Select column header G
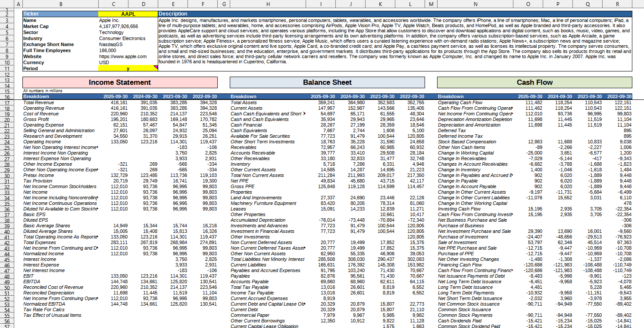Image resolution: width=644 pixels, height=328 pixels. click(x=224, y=4)
